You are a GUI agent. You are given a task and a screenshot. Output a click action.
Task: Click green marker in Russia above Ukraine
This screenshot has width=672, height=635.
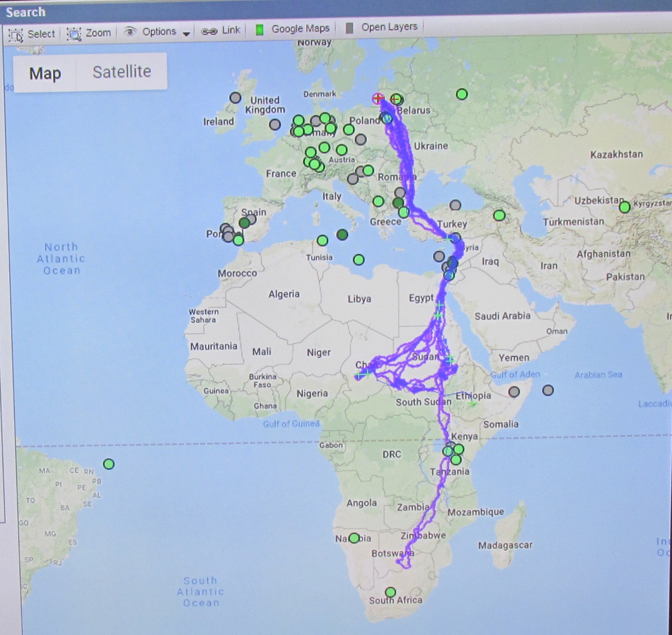point(462,94)
